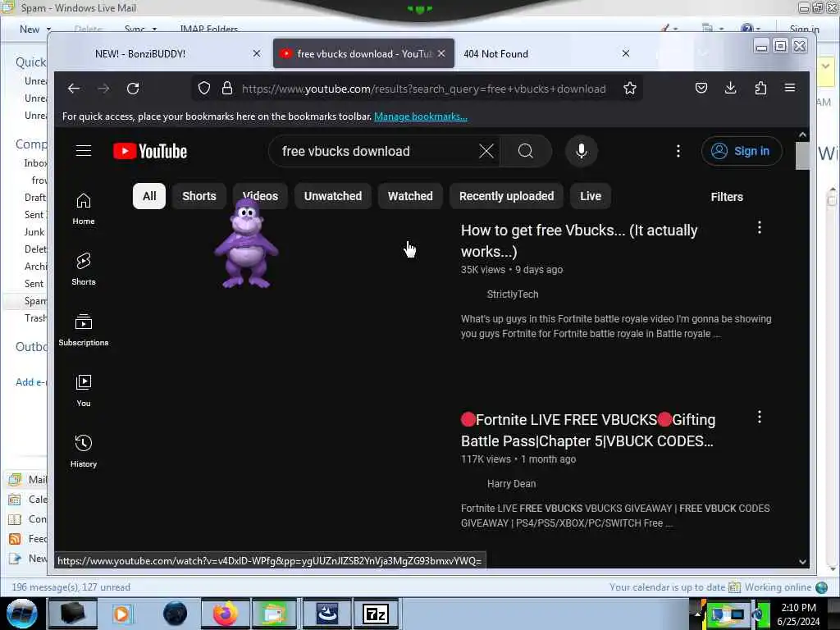The width and height of the screenshot is (840, 630).
Task: Open options for Fortnite LIVE video
Action: pos(760,418)
